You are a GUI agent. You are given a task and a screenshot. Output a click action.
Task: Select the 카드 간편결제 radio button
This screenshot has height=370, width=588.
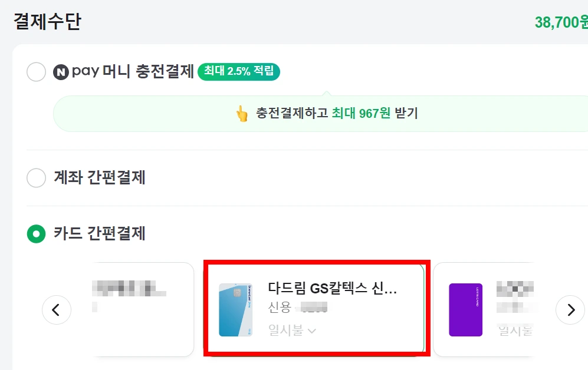pyautogui.click(x=35, y=234)
